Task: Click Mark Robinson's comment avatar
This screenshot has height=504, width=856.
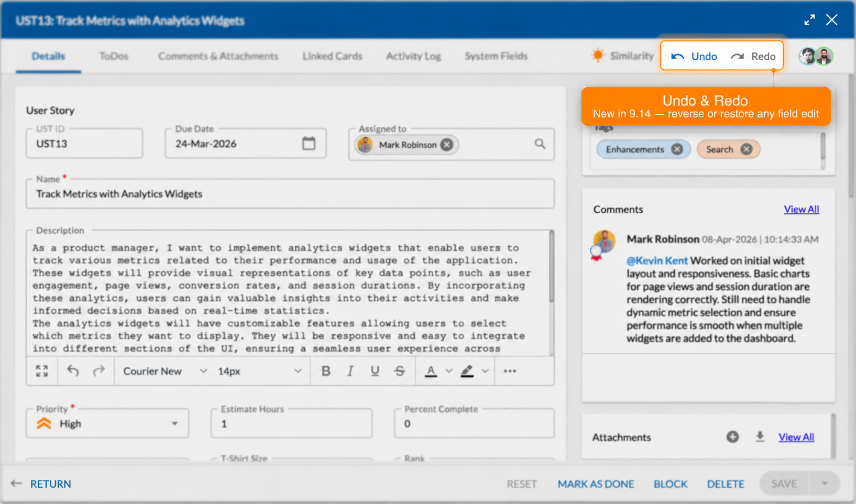Action: click(603, 242)
